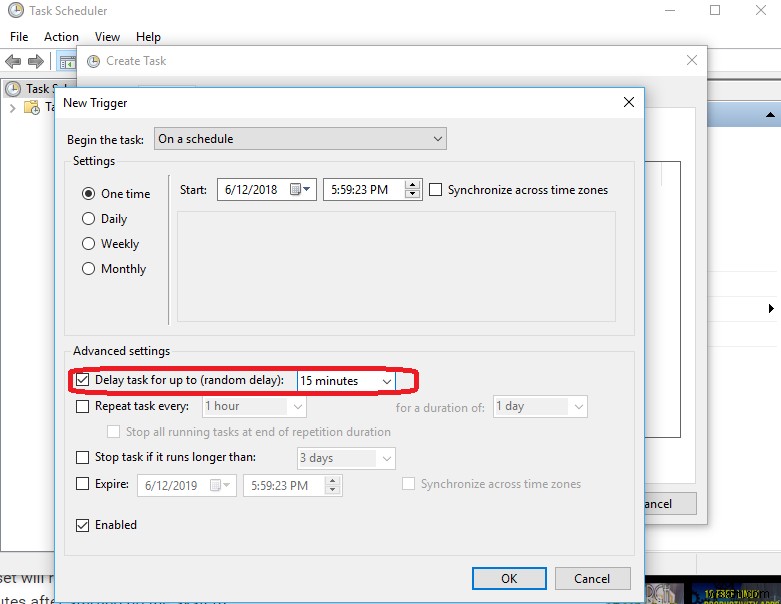Uncheck Delay task for up to checkbox
This screenshot has width=781, height=604.
pos(82,380)
